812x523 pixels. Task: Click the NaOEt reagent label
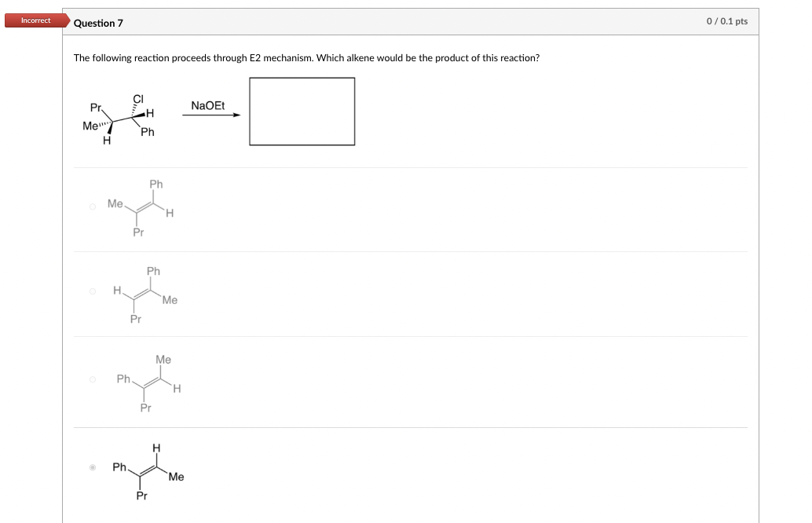208,104
